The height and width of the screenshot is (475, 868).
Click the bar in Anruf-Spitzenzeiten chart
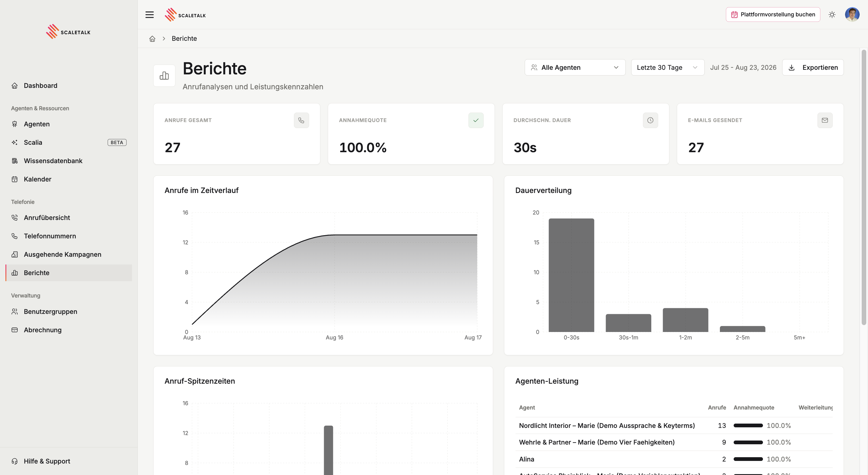329,450
